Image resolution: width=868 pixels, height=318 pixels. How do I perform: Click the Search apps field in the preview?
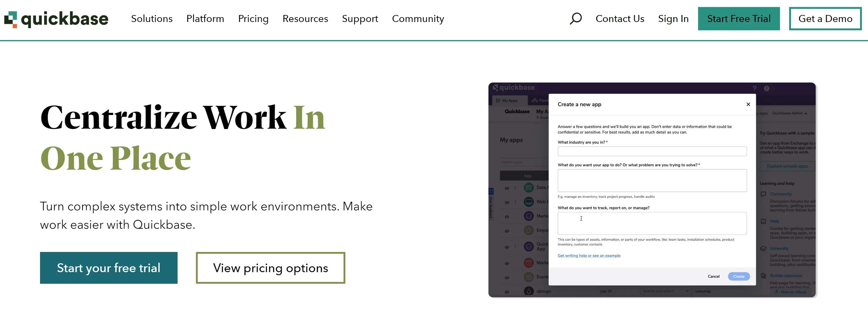tap(524, 162)
